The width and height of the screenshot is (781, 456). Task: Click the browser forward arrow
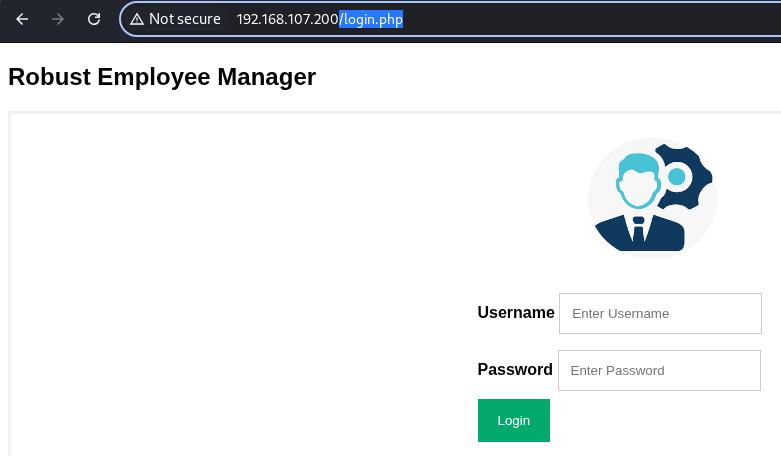click(x=58, y=19)
